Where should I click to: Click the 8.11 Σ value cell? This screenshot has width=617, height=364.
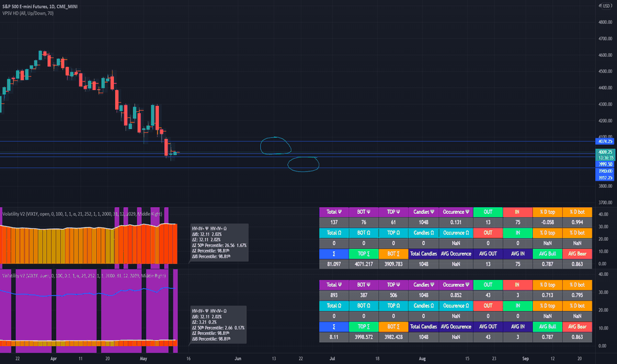[x=334, y=337]
